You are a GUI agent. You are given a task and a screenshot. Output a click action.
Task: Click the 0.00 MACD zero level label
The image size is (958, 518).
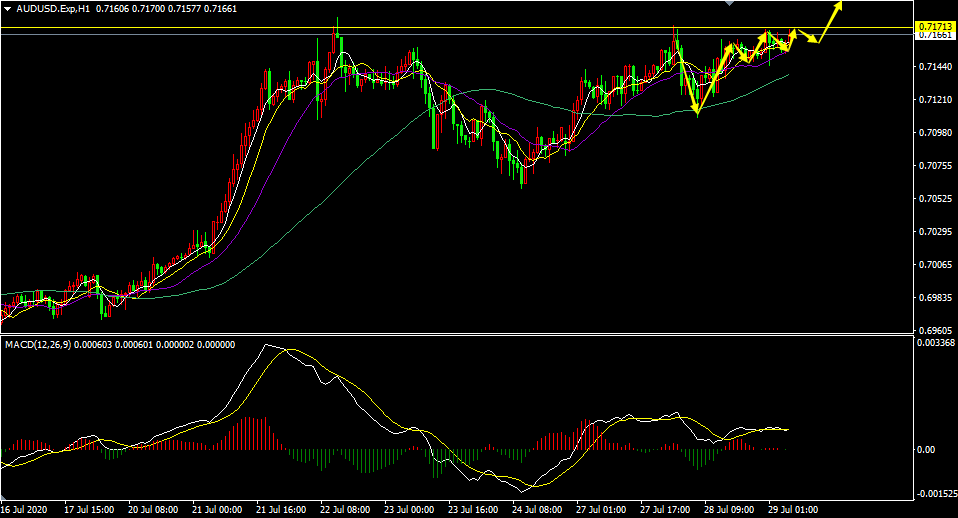point(926,450)
